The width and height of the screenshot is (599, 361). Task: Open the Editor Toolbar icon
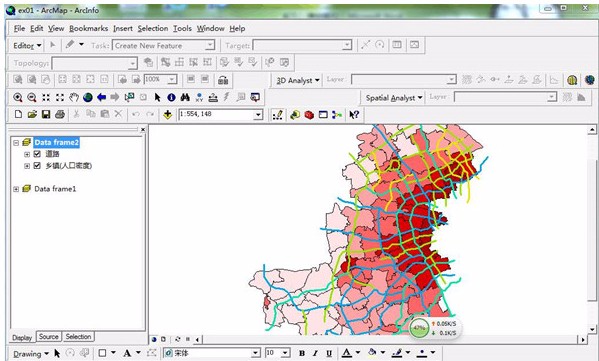coord(278,115)
